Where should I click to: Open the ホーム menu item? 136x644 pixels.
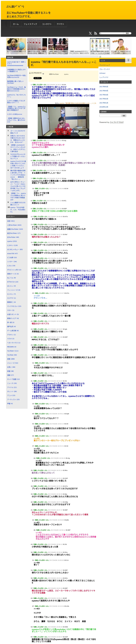coord(16,24)
